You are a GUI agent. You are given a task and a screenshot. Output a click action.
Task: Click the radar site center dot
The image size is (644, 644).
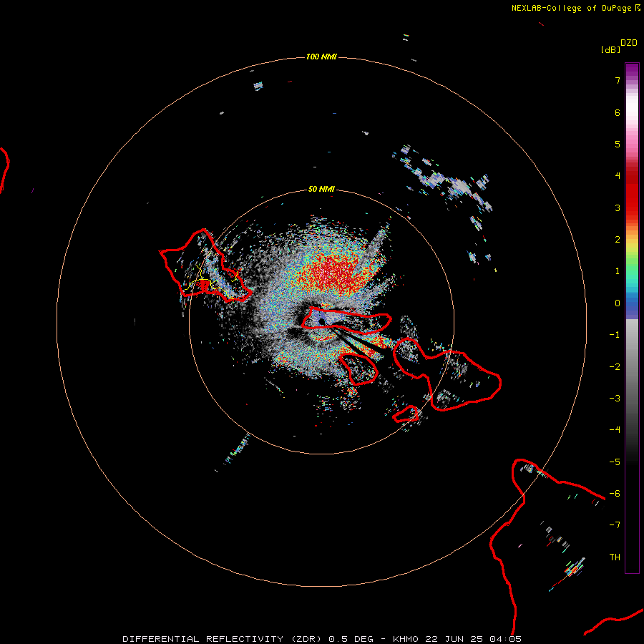(322, 321)
